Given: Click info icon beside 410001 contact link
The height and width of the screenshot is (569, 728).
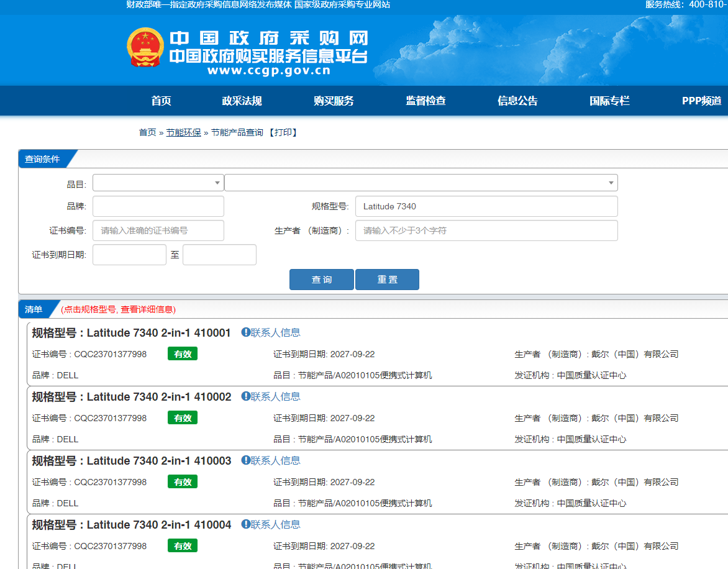Looking at the screenshot, I should pyautogui.click(x=245, y=332).
